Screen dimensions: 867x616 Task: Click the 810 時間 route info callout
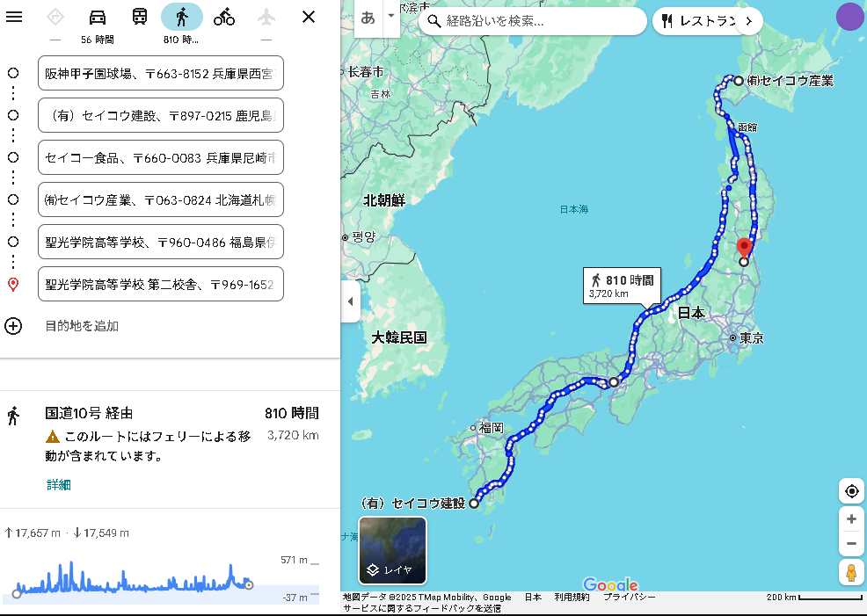[x=622, y=286]
